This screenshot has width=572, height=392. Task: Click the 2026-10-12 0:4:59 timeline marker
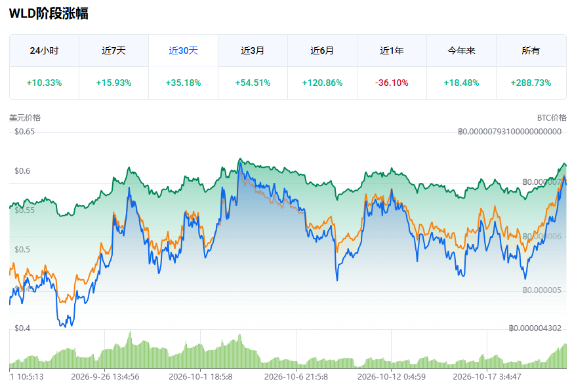coord(392,377)
